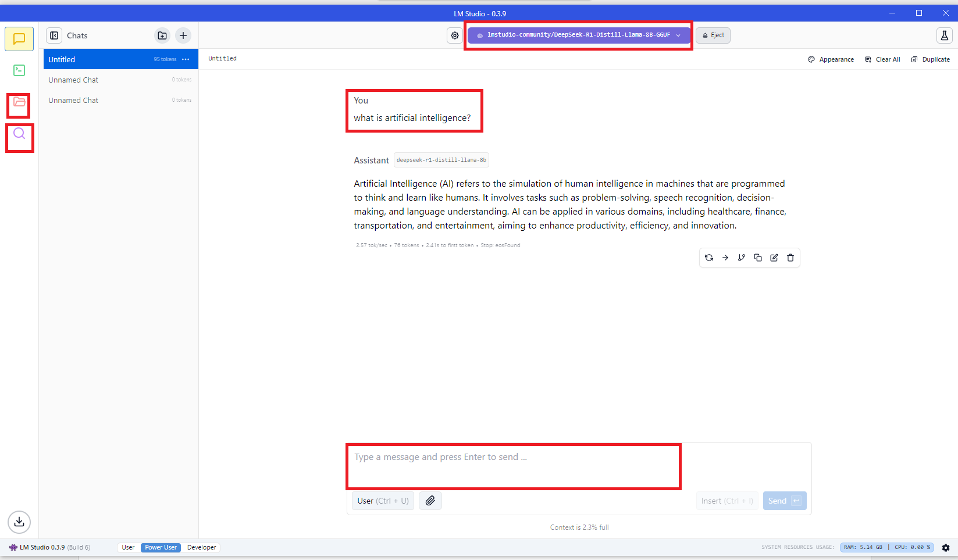Screen dimensions: 958x560
Task: Switch to Developer mode
Action: [201, 547]
